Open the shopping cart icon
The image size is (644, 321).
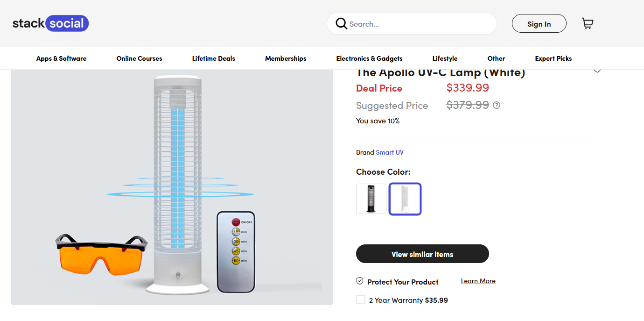coord(588,23)
